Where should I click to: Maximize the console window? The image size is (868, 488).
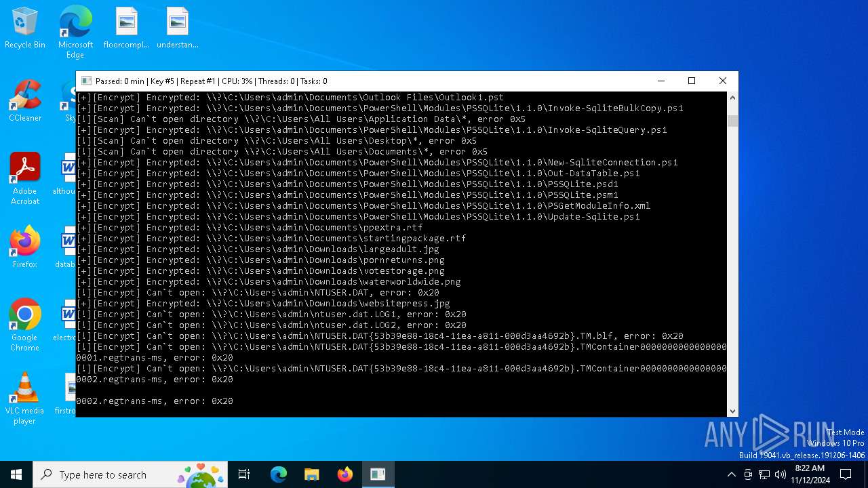click(692, 81)
